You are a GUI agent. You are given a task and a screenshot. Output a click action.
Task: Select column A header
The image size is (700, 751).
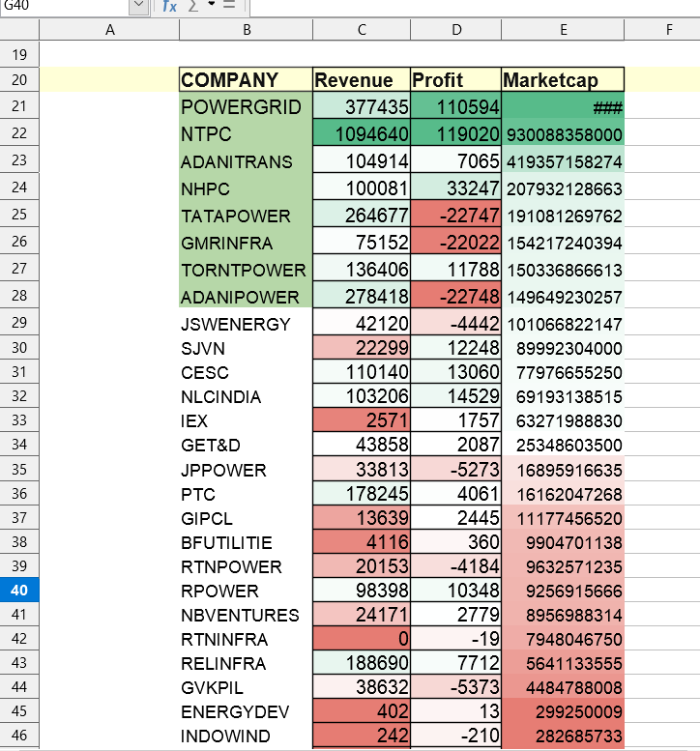[109, 30]
